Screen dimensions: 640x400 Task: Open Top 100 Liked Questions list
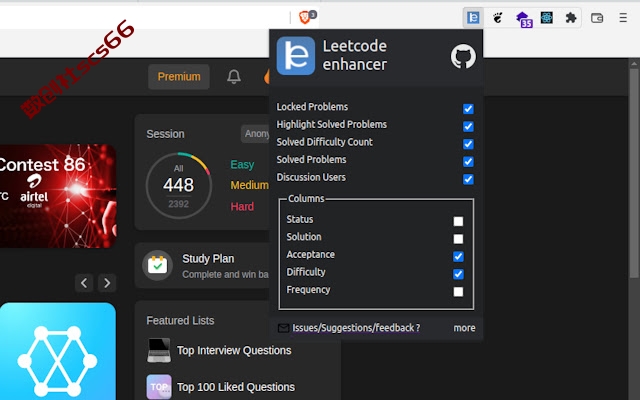pyautogui.click(x=236, y=387)
